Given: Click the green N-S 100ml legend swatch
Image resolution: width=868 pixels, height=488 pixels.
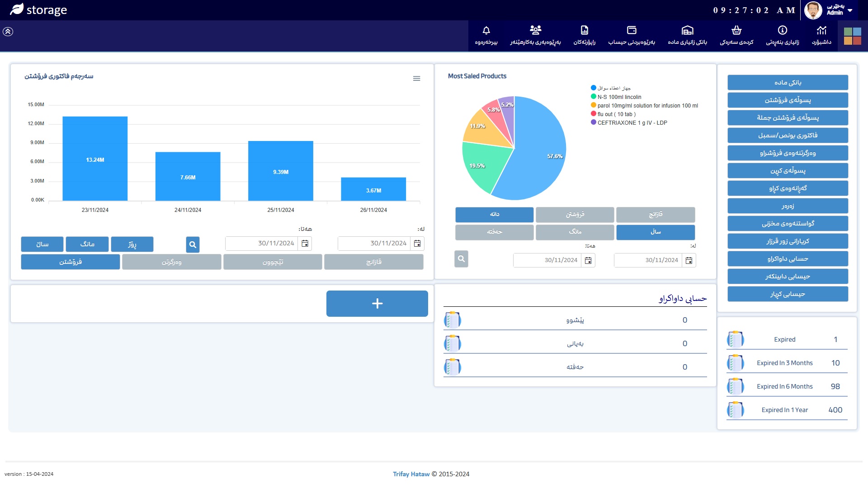Looking at the screenshot, I should point(593,97).
